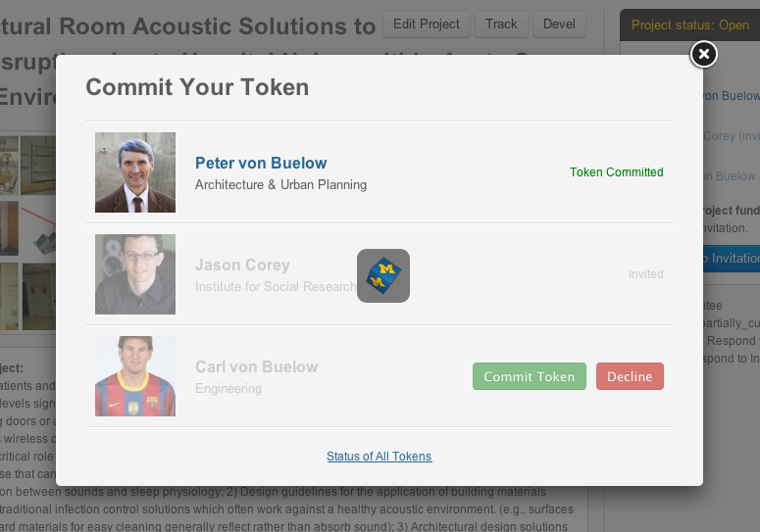
Task: Close the Commit Your Token dialog
Action: (x=703, y=55)
